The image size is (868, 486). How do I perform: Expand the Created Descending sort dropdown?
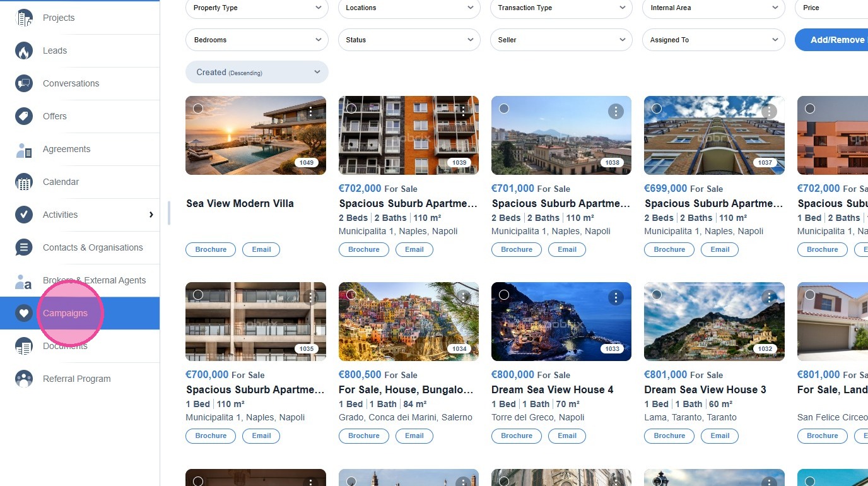(257, 72)
